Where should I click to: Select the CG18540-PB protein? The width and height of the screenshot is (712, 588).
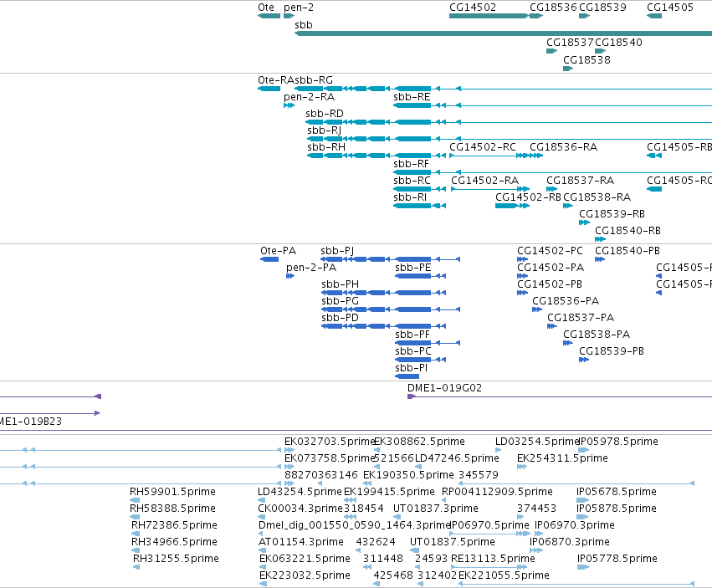pyautogui.click(x=600, y=259)
